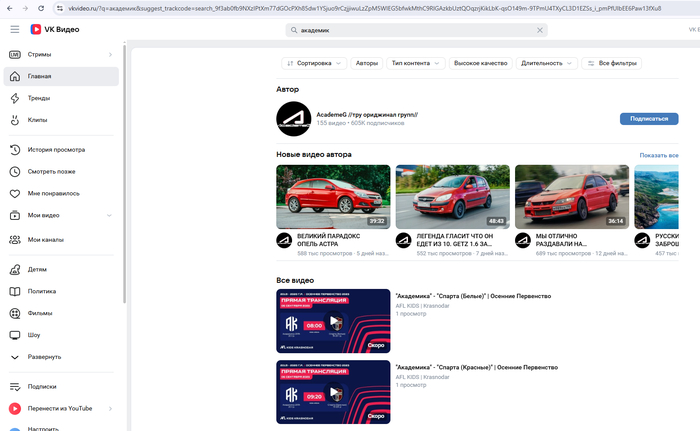Open Смотреть позже list

(x=51, y=171)
